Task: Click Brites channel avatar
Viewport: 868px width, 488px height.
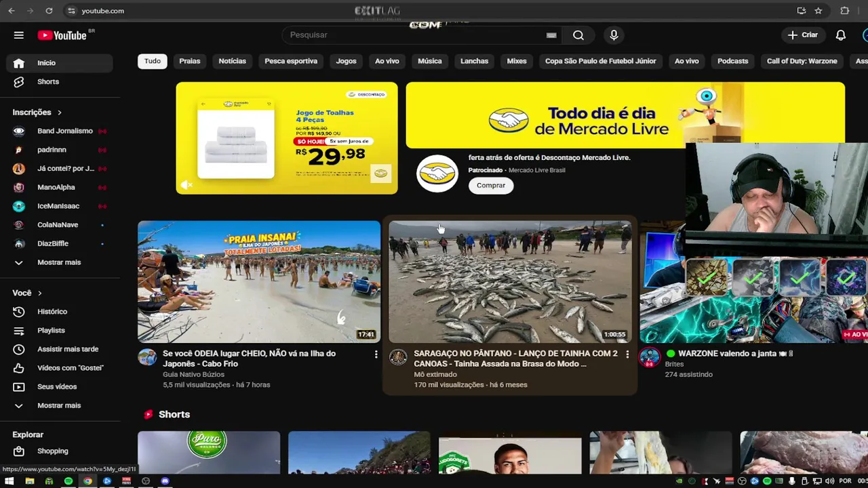Action: click(650, 357)
